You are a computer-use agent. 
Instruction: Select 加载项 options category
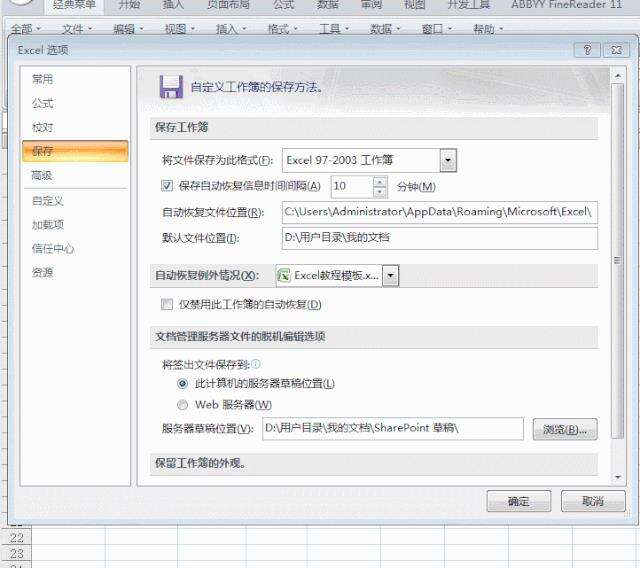pos(75,224)
